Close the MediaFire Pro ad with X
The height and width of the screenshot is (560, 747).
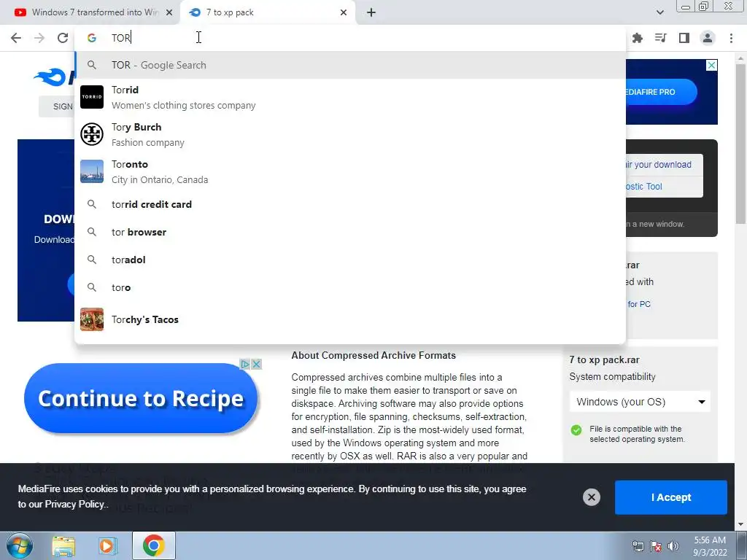pos(711,65)
